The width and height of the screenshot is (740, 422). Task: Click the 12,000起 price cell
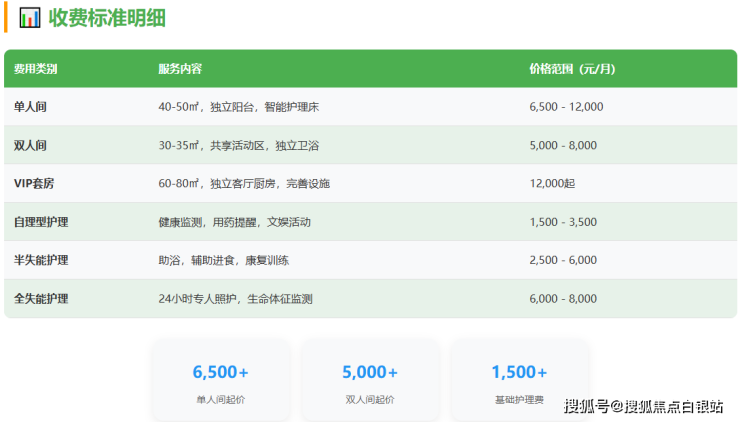click(x=552, y=184)
